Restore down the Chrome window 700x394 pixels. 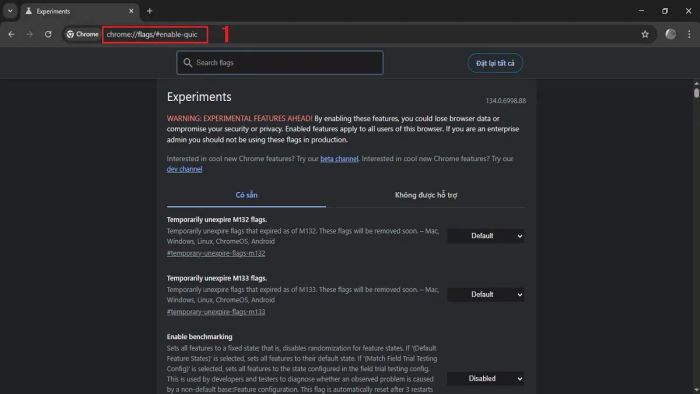(665, 11)
